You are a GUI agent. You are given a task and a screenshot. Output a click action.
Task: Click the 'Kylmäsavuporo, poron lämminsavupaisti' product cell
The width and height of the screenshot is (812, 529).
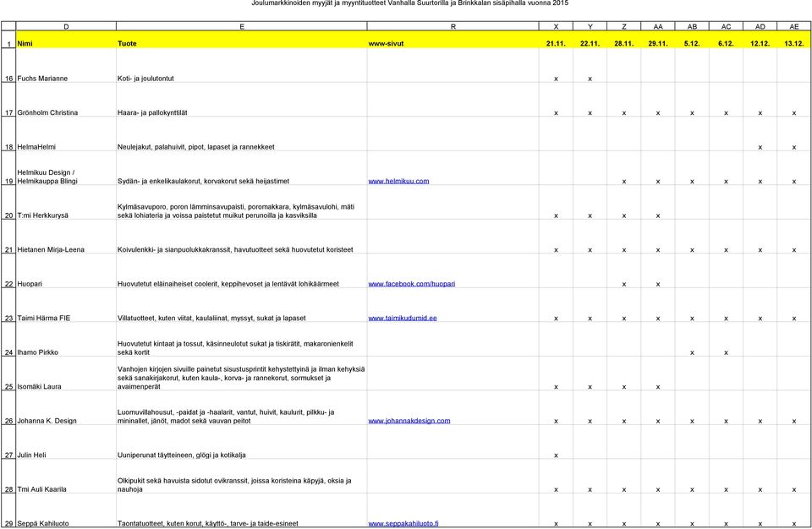[x=242, y=202]
